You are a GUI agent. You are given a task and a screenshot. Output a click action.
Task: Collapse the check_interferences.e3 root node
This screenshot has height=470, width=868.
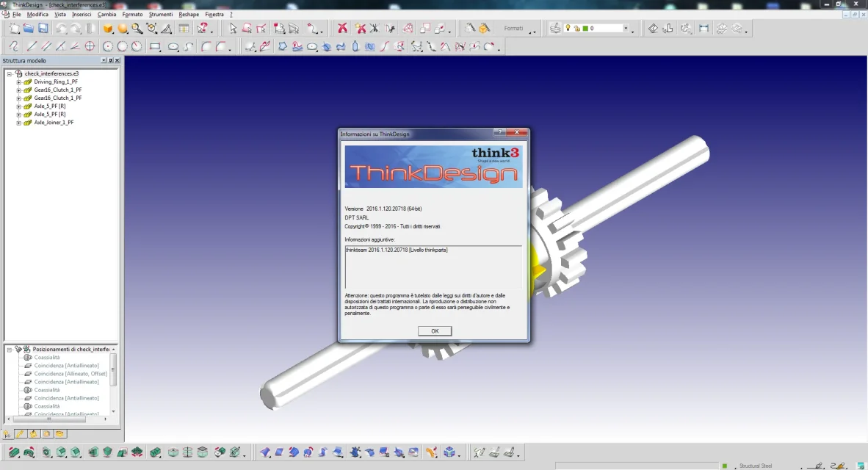9,73
